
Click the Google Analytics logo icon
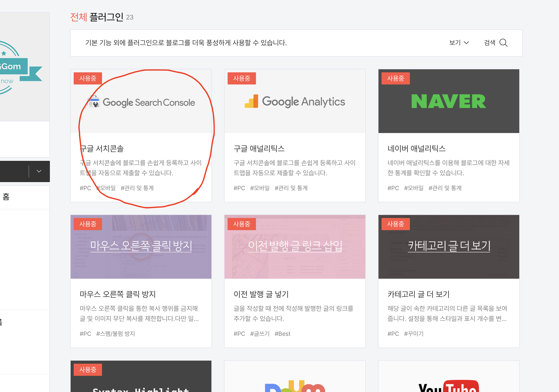[251, 101]
